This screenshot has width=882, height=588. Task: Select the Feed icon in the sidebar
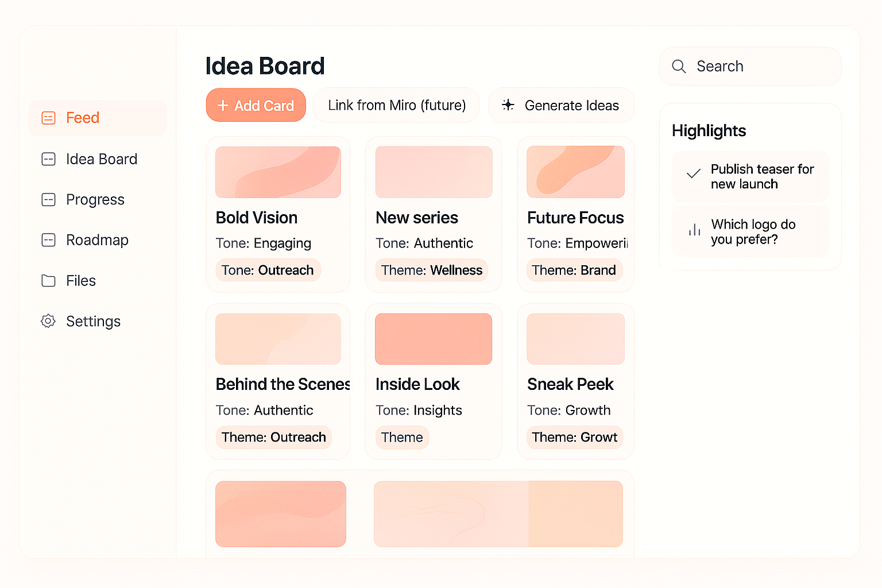coord(48,117)
